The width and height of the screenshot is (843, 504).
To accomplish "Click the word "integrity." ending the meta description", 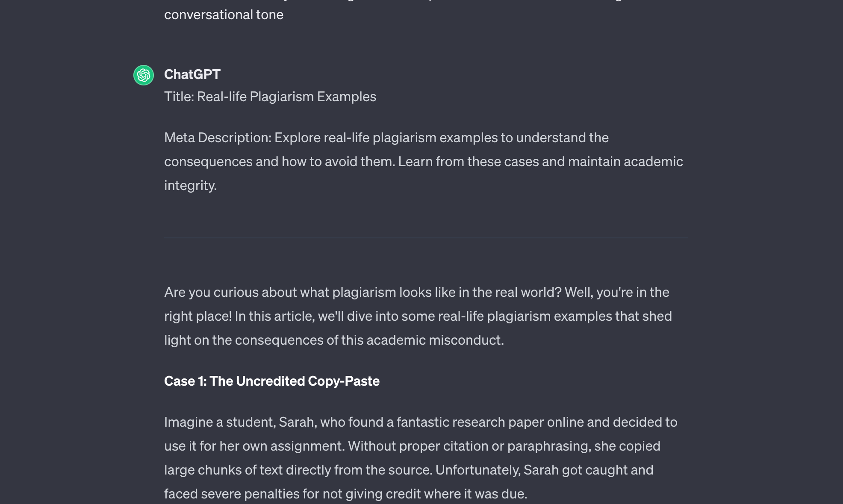I will point(190,185).
